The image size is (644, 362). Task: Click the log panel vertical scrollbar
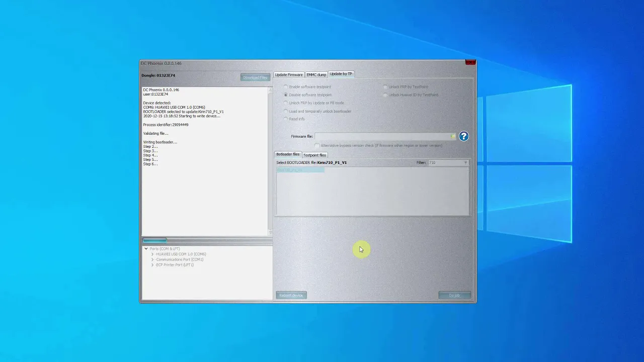coord(270,161)
